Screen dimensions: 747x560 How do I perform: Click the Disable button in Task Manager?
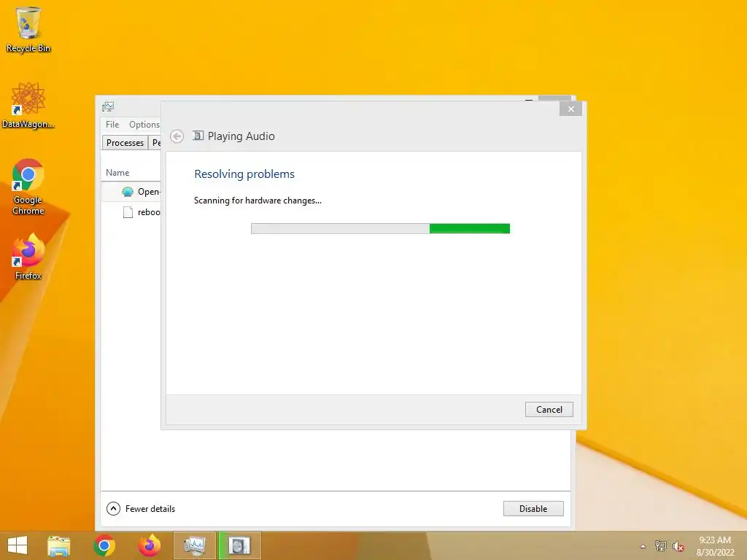point(533,508)
